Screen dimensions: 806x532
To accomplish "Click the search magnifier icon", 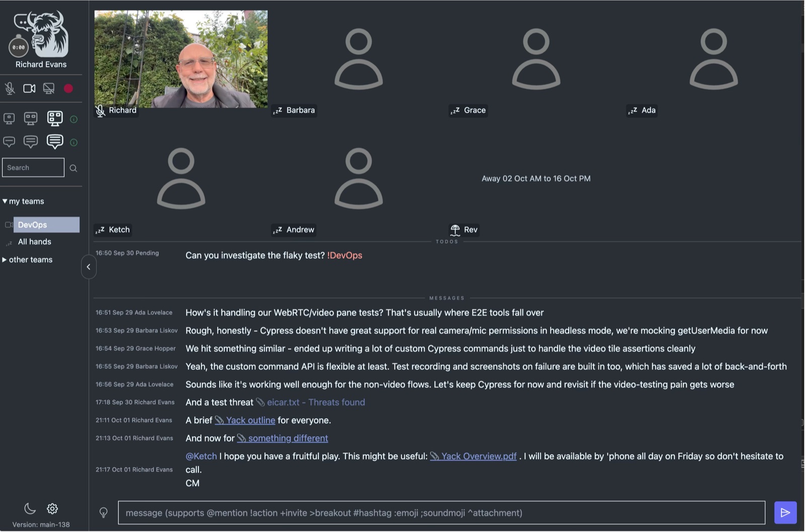I will coord(74,168).
